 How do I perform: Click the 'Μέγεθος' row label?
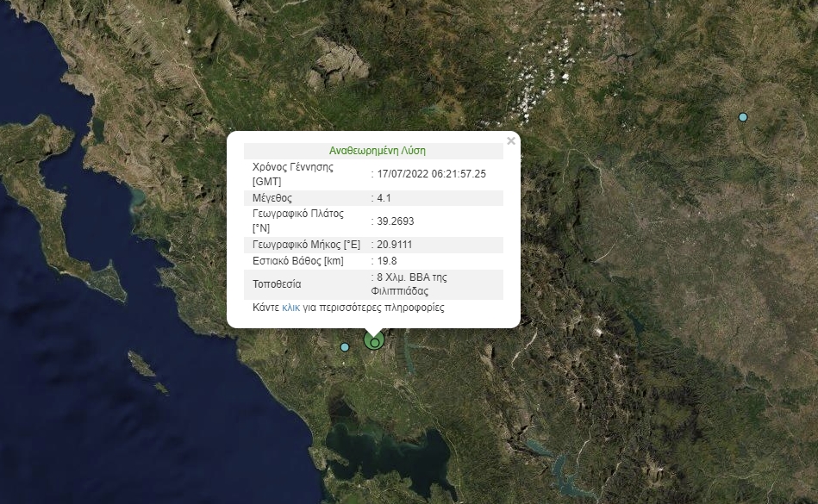point(272,198)
